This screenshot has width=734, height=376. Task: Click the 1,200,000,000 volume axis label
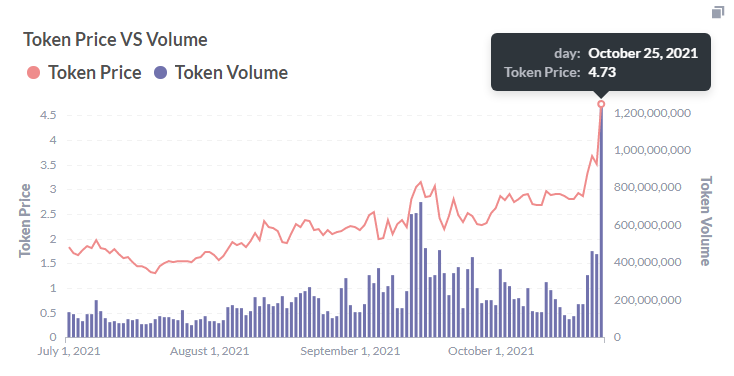coord(652,113)
